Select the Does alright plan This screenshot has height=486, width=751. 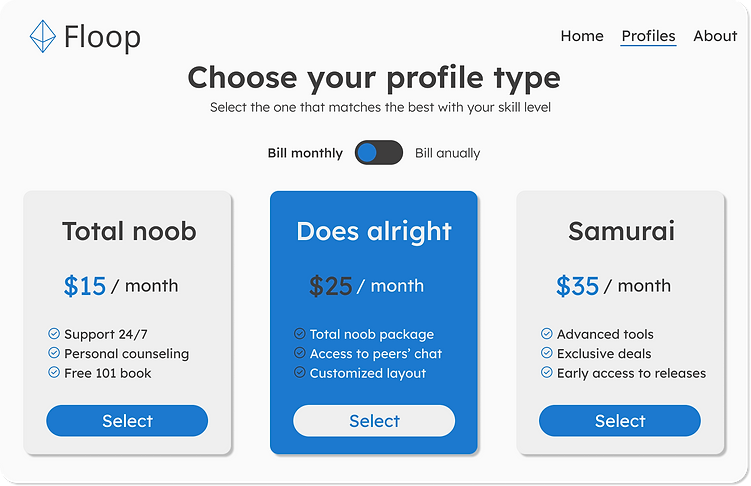[x=374, y=421]
